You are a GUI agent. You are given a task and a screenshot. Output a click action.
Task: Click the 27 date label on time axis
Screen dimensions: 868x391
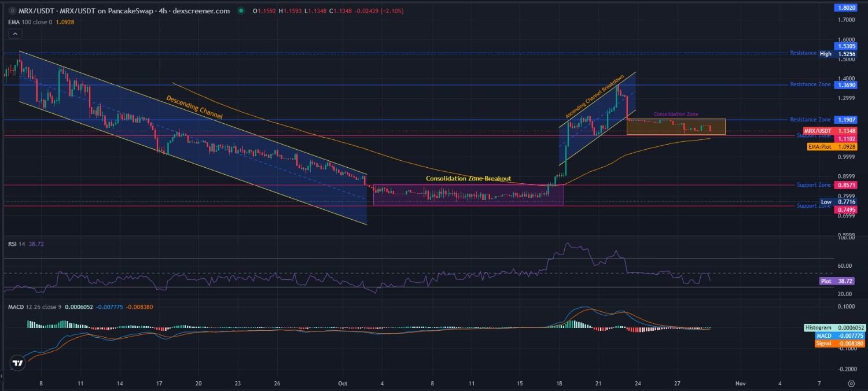click(x=677, y=383)
